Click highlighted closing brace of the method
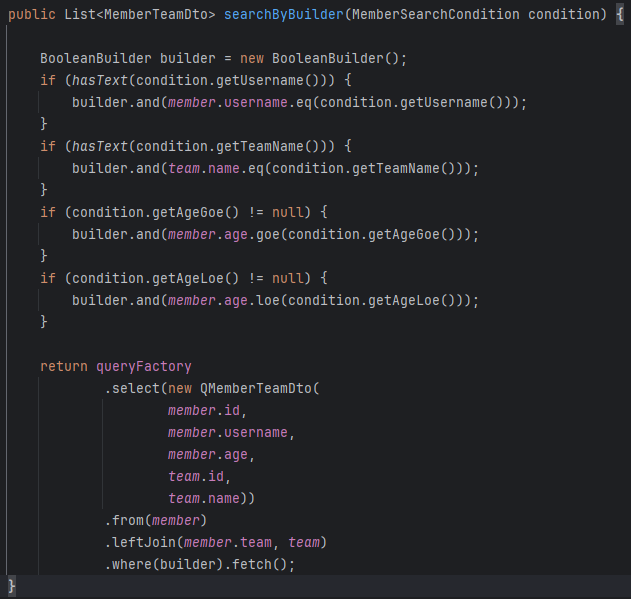This screenshot has height=599, width=631. click(12, 587)
